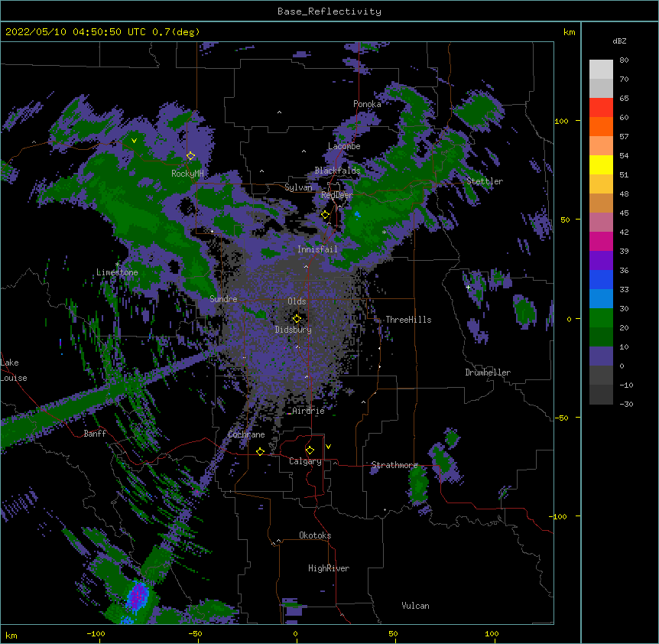This screenshot has width=659, height=644.
Task: Click the yellow diamond marker above RockyMH
Action: [191, 156]
